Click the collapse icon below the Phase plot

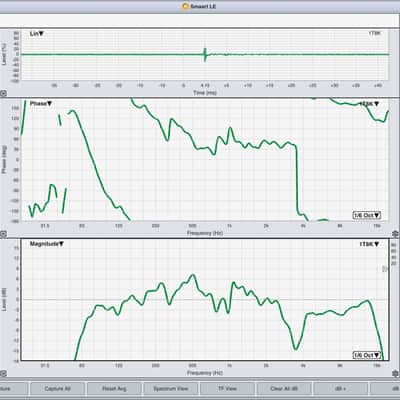coord(3,234)
